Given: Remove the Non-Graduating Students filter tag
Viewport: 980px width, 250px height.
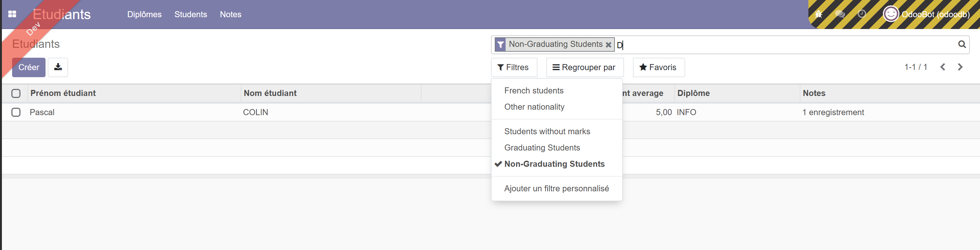Looking at the screenshot, I should pos(608,45).
